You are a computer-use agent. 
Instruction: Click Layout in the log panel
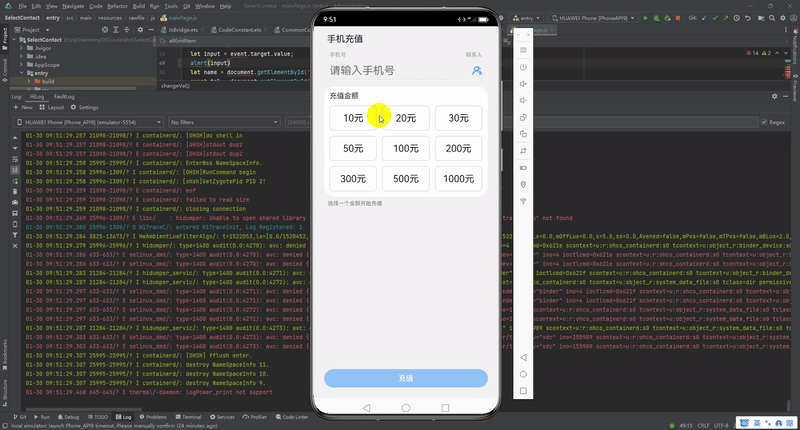click(x=52, y=108)
